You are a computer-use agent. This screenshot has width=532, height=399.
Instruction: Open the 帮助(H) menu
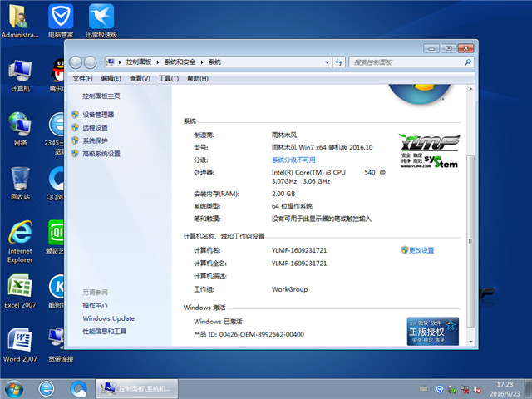pyautogui.click(x=198, y=79)
